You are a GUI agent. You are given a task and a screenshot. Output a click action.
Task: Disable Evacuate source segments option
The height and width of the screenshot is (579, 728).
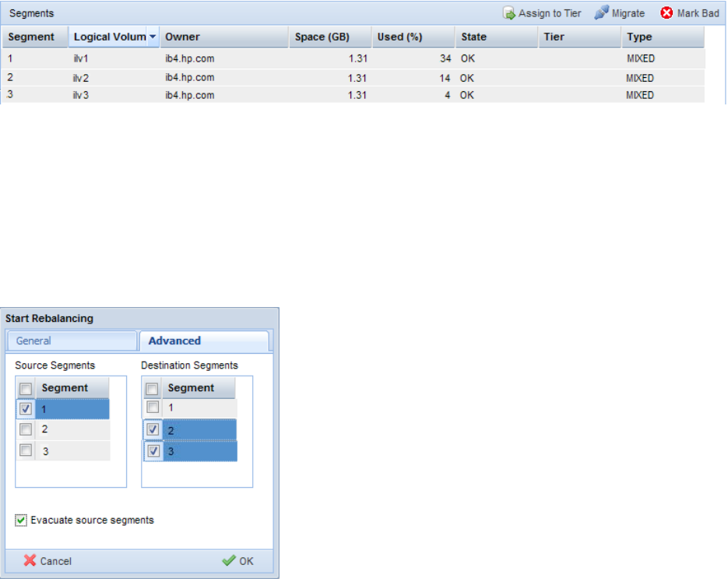click(x=21, y=520)
